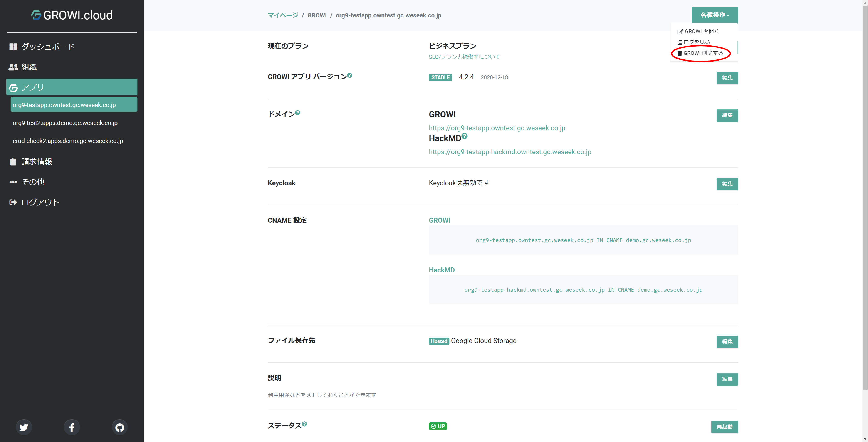The image size is (868, 442).
Task: Click the その他 ellipsis icon
Action: tap(13, 182)
